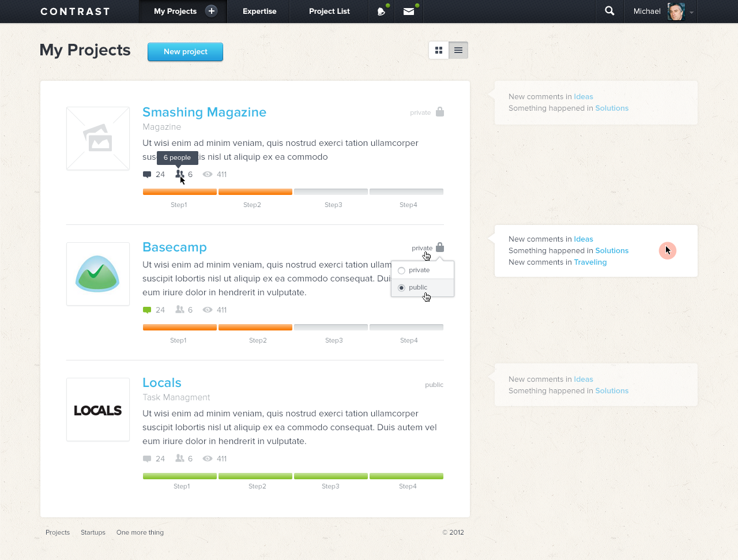
Task: Switch to grid view layout
Action: pyautogui.click(x=439, y=51)
